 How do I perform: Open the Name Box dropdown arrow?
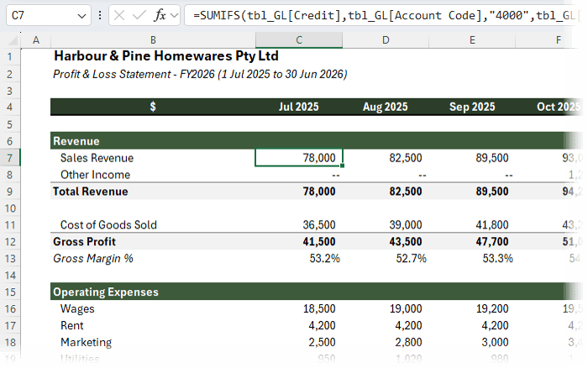click(81, 16)
